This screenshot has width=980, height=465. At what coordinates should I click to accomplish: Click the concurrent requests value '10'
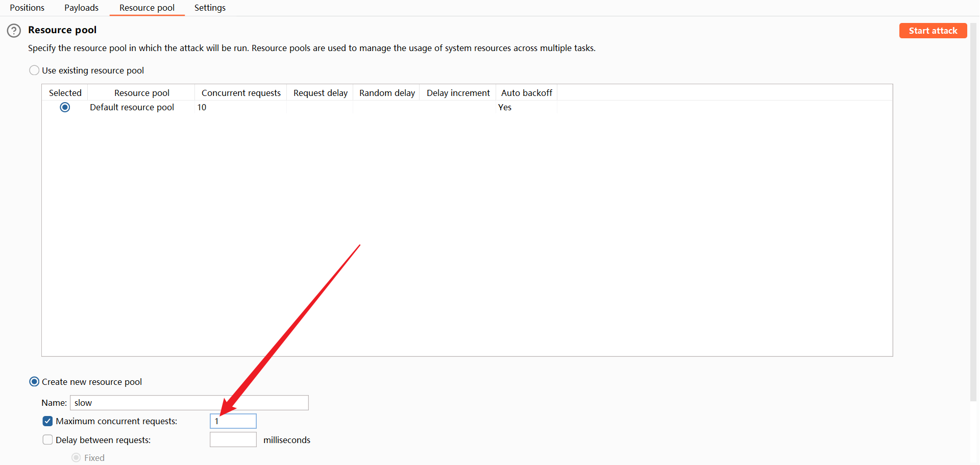(x=202, y=107)
